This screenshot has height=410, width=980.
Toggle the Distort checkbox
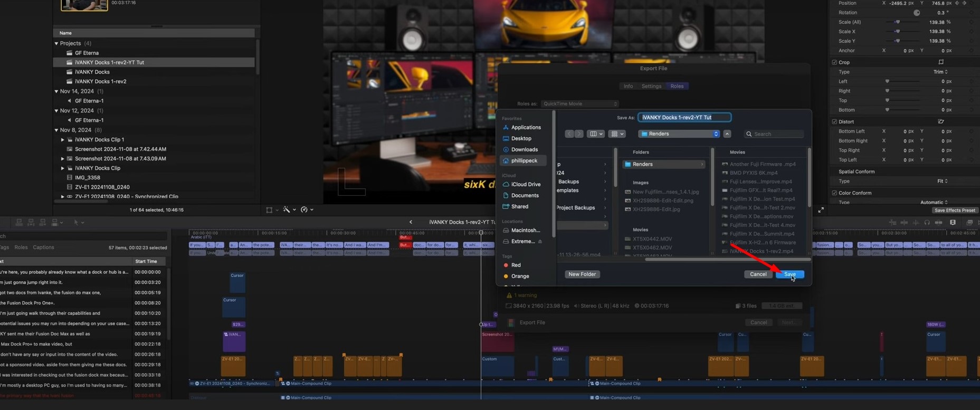[834, 121]
